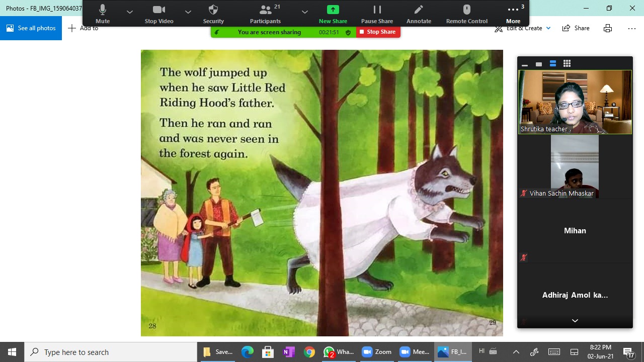Switch video panel to grid view
Screen dimensions: 644x362
pyautogui.click(x=567, y=64)
